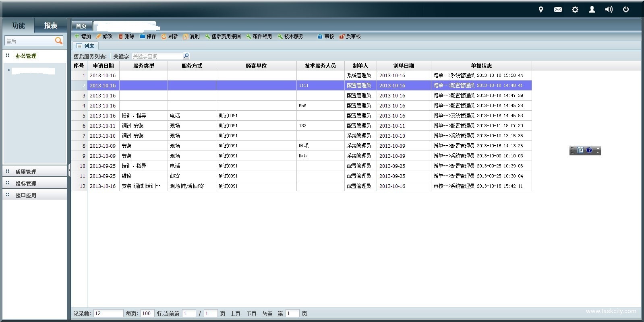Click the keyword search magnifier button
The width and height of the screenshot is (644, 322).
(186, 56)
